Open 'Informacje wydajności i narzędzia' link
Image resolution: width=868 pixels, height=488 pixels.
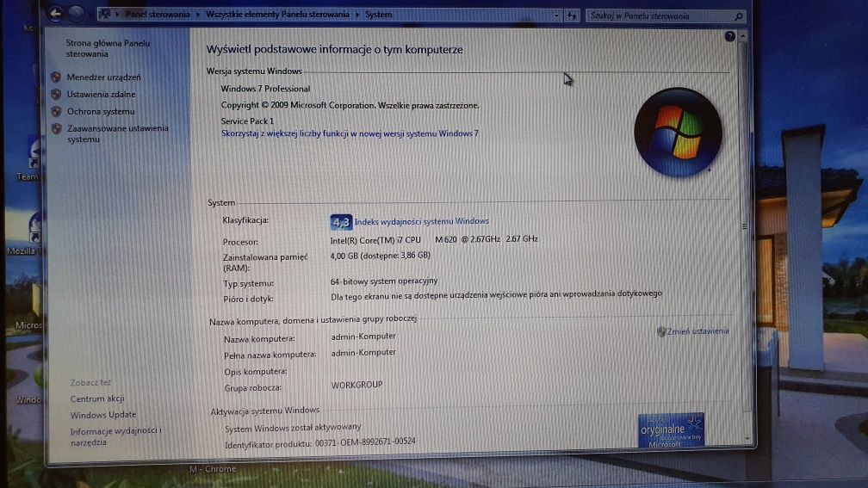pos(115,436)
